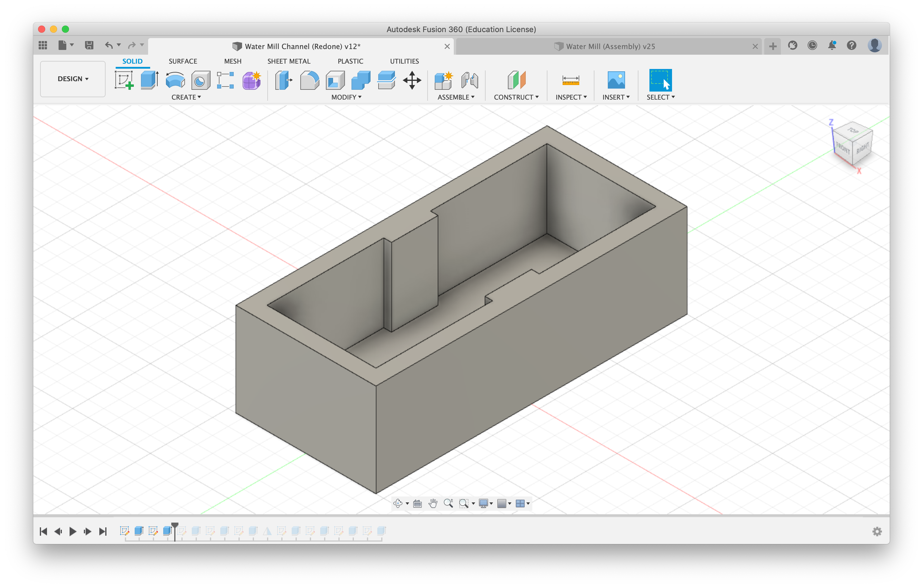Switch to Water Mill (Assembly) v25 document
923x588 pixels.
coord(610,46)
